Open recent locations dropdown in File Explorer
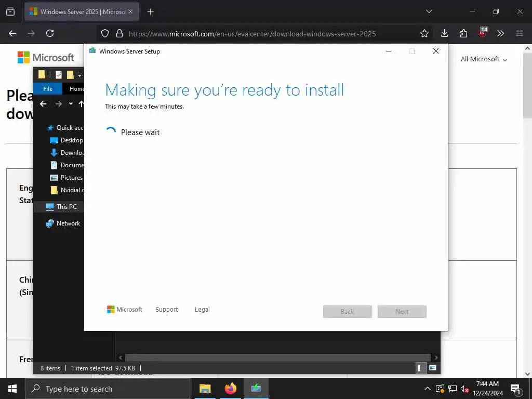The width and height of the screenshot is (532, 399). point(71,104)
